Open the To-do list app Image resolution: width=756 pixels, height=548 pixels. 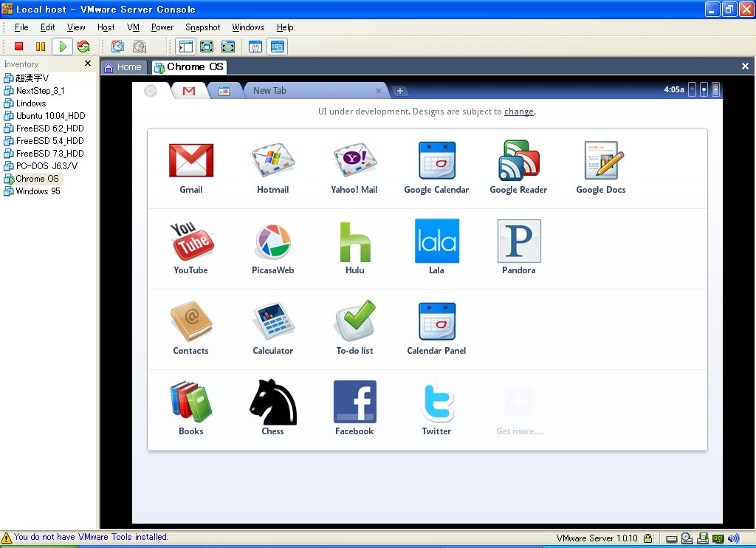pyautogui.click(x=355, y=321)
